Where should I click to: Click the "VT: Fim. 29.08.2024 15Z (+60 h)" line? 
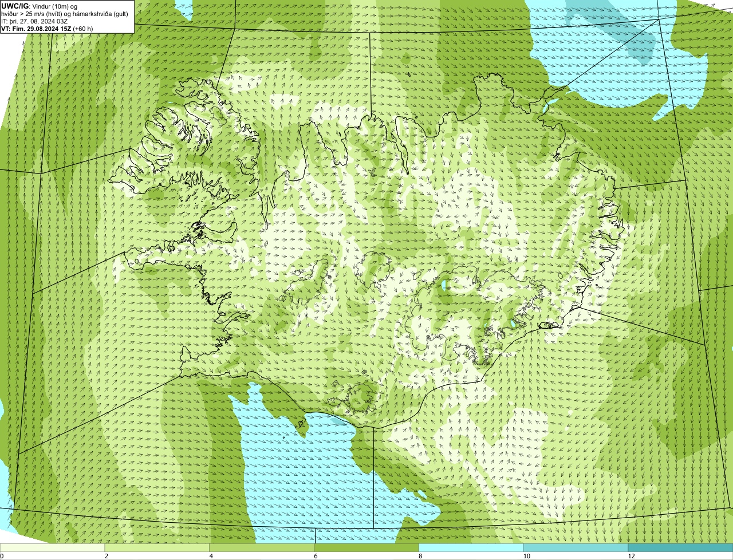coord(48,29)
